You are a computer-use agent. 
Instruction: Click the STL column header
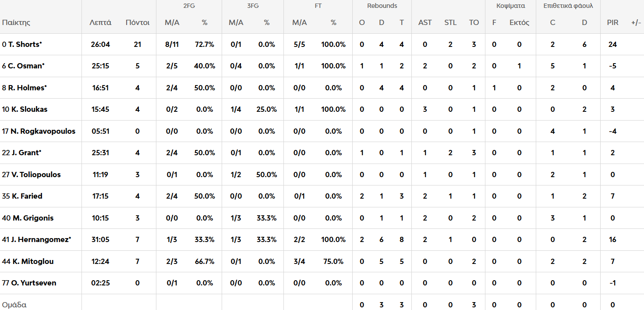point(450,22)
